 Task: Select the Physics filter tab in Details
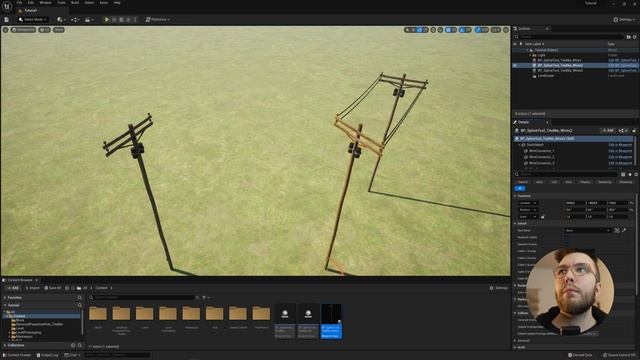click(585, 182)
